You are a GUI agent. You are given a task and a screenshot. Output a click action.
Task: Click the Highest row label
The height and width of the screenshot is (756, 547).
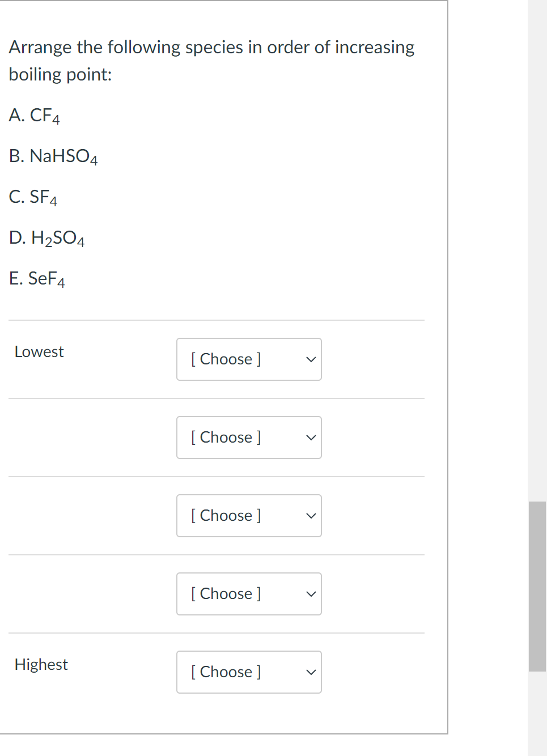click(x=41, y=664)
